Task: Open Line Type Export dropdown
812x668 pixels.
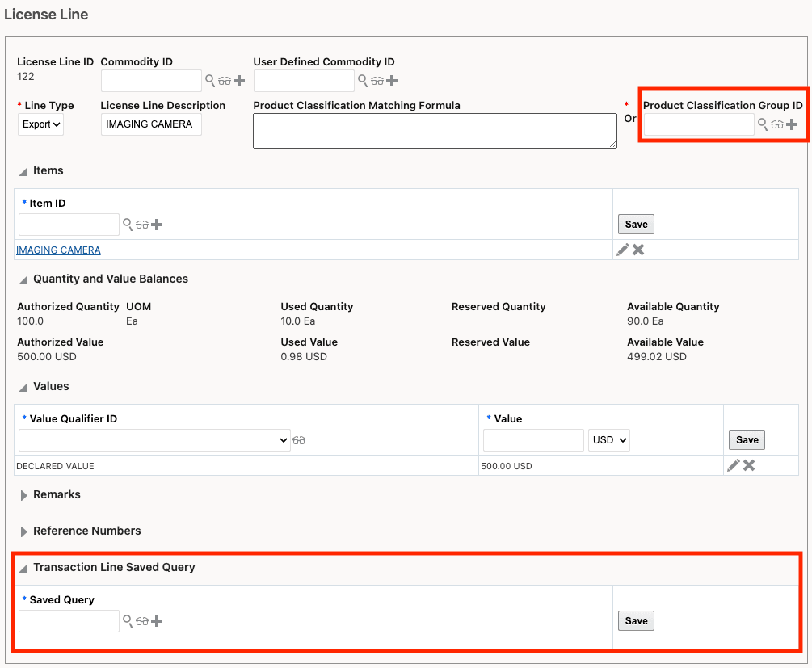Action: [x=41, y=124]
